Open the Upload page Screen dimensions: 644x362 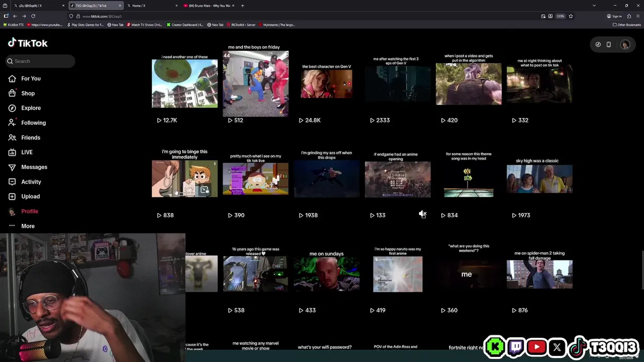click(30, 196)
